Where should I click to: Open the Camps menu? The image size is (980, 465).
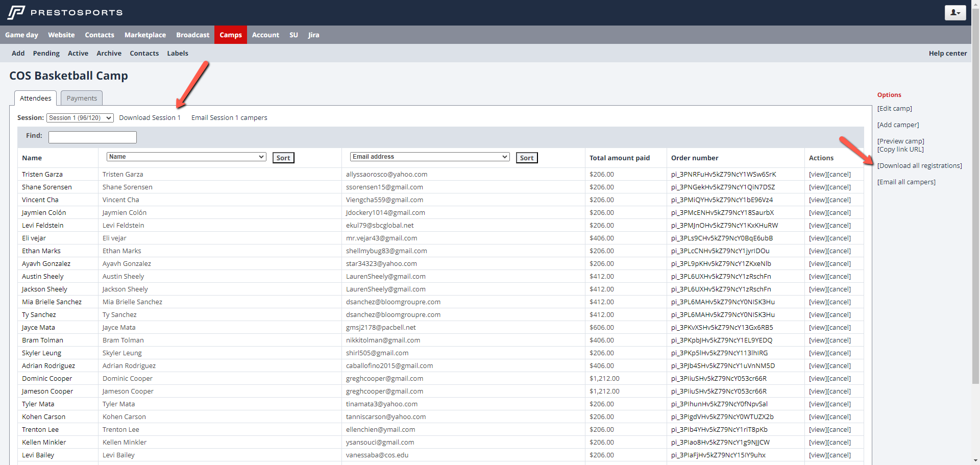coord(231,35)
